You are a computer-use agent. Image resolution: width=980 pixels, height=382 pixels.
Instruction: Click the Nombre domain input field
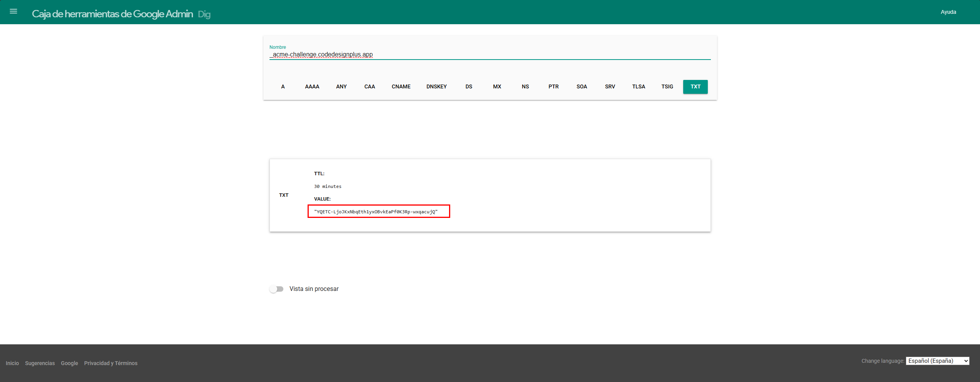click(x=490, y=55)
